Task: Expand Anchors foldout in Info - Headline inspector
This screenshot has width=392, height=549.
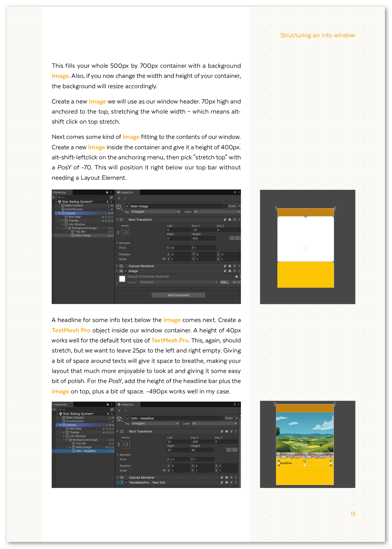Action: (x=118, y=455)
